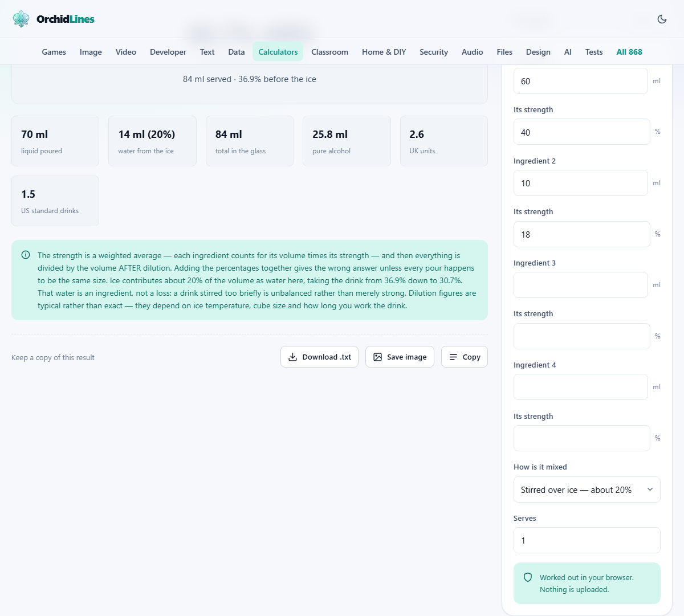This screenshot has height=616, width=684.
Task: Choose the Text category tab
Action: coord(207,52)
